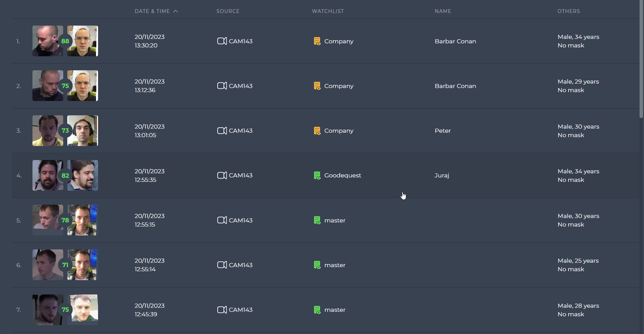Click the green master watchlist icon in row 7
Viewport: 644px width, 334px height.
pyautogui.click(x=317, y=310)
